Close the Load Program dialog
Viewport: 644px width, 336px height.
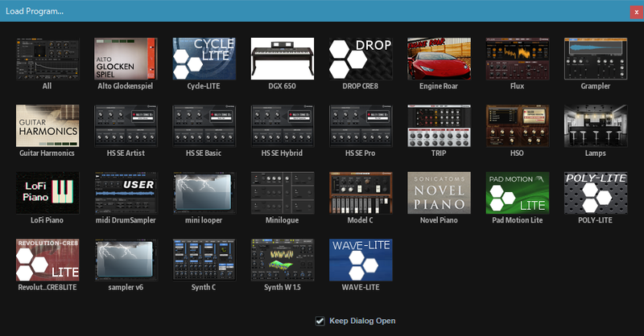[636, 12]
